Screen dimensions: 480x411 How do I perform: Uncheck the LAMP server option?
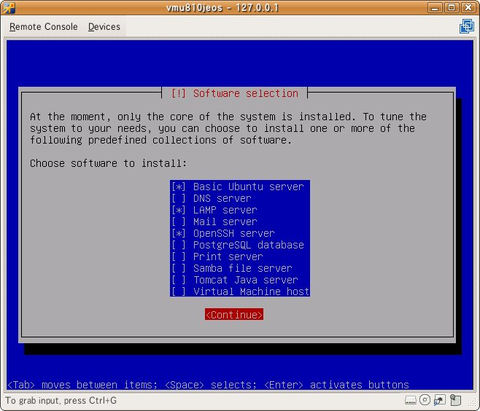[240, 210]
